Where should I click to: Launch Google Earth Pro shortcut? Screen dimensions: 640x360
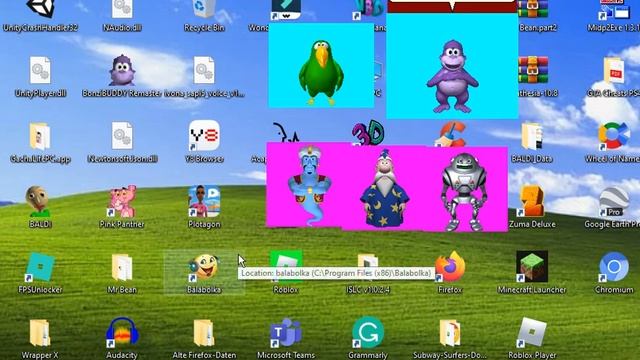click(614, 201)
